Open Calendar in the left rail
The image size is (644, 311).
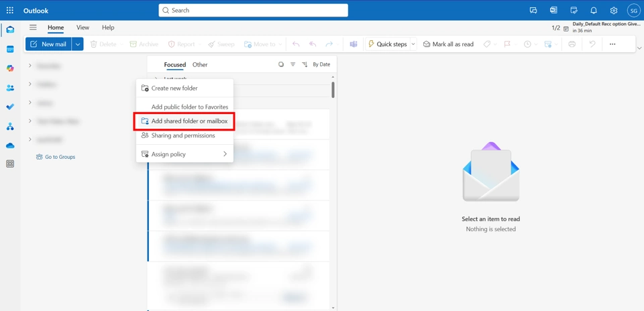click(10, 49)
